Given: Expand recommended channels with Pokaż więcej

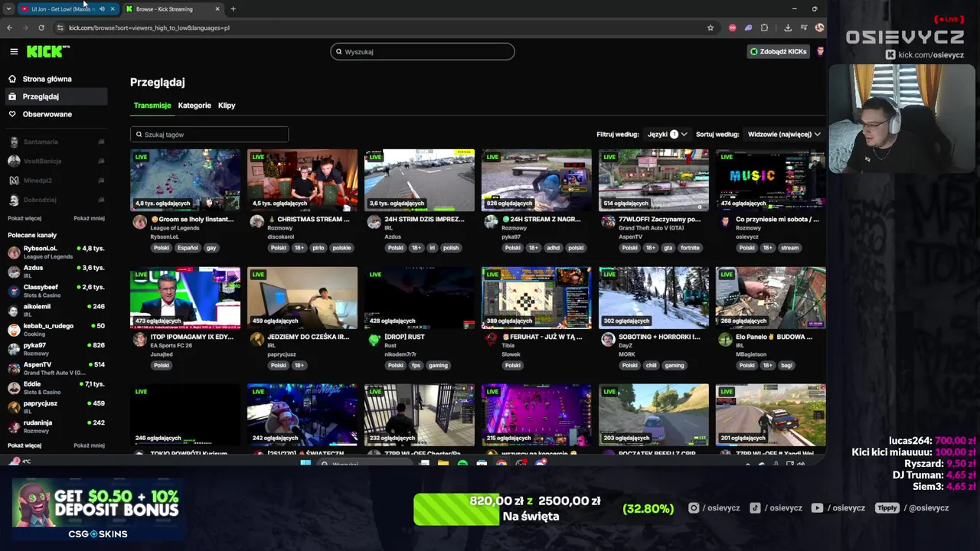Looking at the screenshot, I should coord(24,445).
